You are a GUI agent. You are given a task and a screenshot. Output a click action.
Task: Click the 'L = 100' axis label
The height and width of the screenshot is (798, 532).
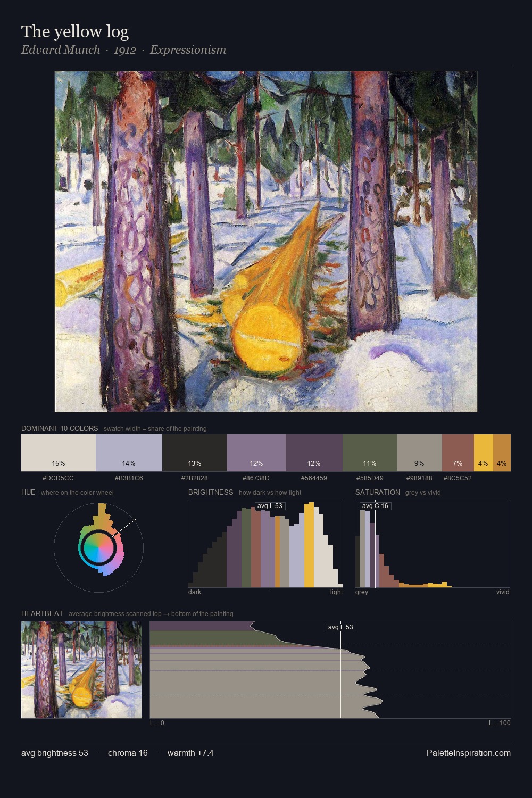(x=500, y=723)
